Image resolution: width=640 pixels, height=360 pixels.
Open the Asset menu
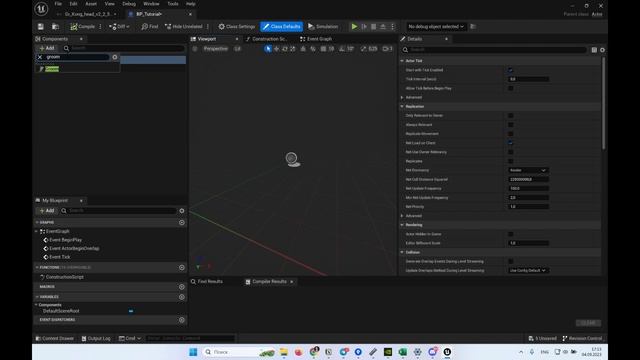pos(91,4)
